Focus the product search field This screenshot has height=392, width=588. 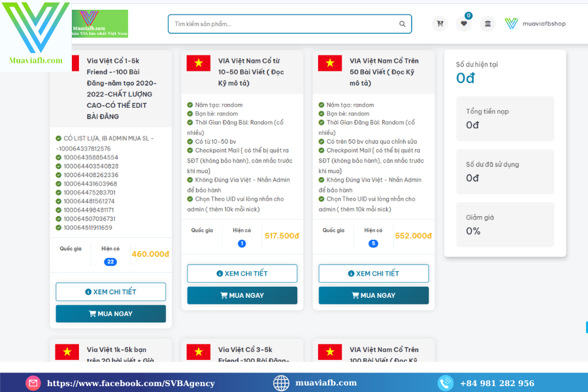pyautogui.click(x=289, y=24)
